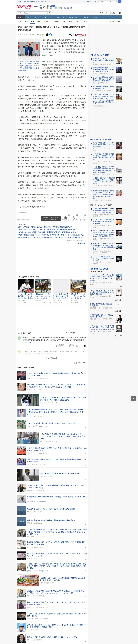
Task: Open settings gear icon in header
Action: tap(120, 13)
